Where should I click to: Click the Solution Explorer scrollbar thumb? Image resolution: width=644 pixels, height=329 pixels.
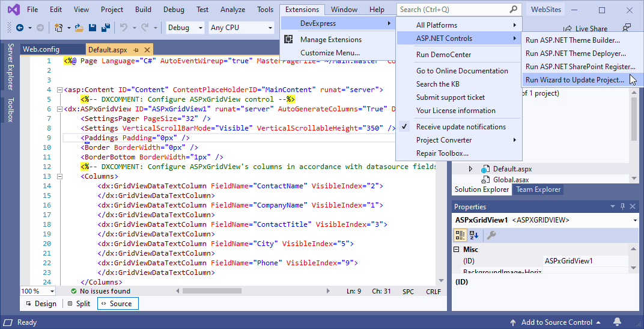point(634,119)
